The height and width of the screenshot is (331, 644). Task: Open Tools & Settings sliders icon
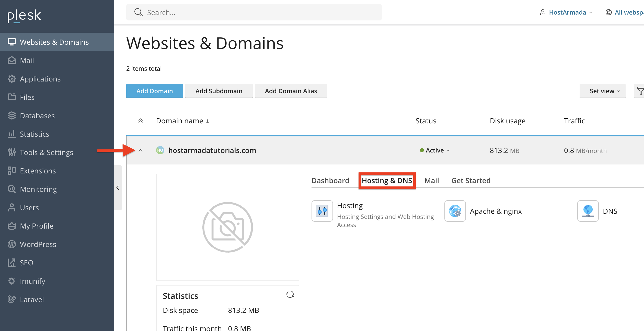point(12,152)
